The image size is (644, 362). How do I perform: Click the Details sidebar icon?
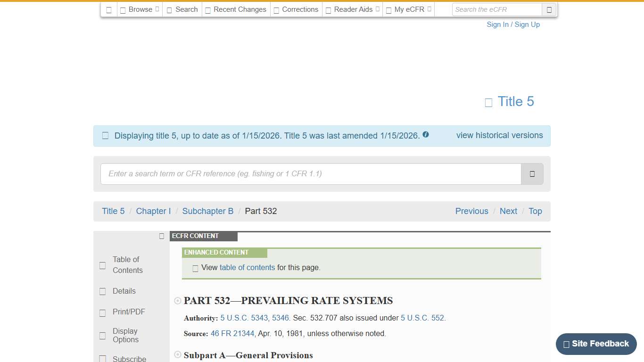[x=102, y=291]
